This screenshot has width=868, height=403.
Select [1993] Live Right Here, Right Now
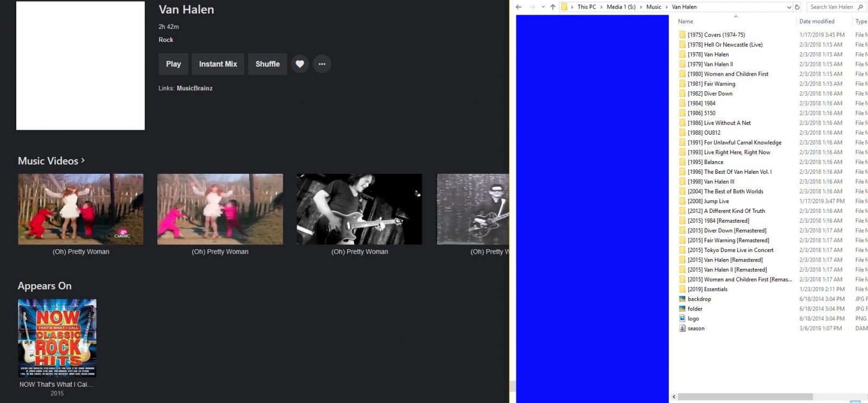pos(729,152)
